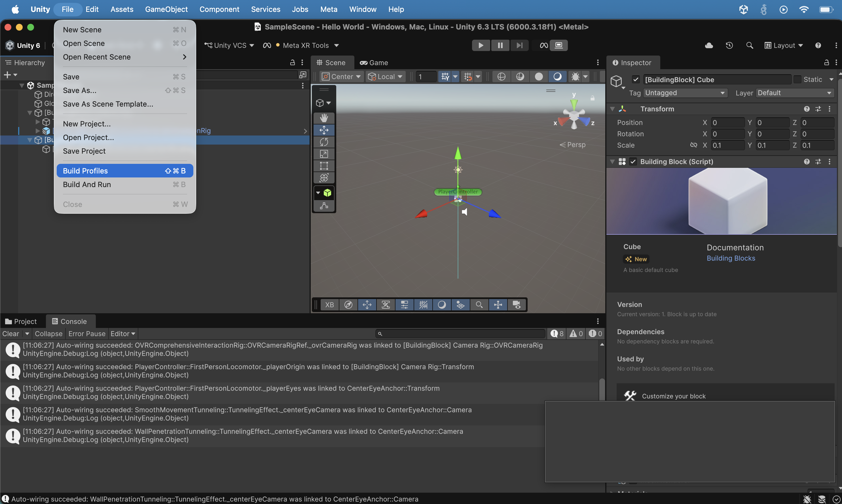The height and width of the screenshot is (504, 842).
Task: Open the Meta XR Tools dropdown
Action: (301, 45)
